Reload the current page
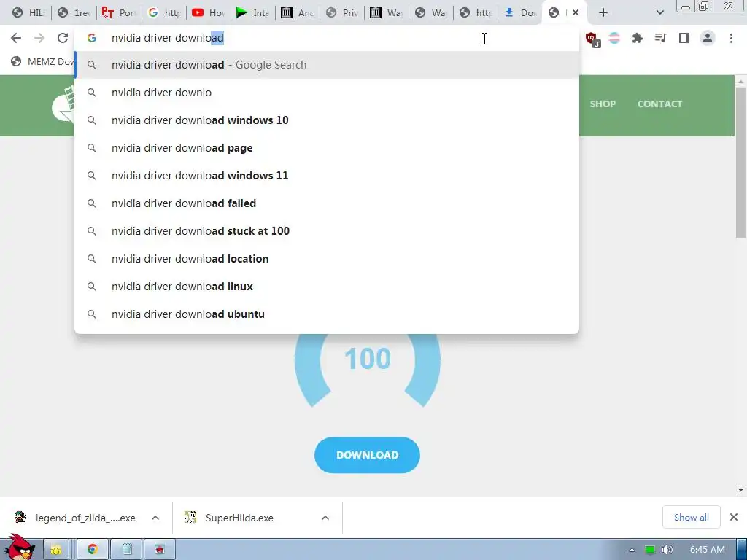747x560 pixels. [x=63, y=38]
